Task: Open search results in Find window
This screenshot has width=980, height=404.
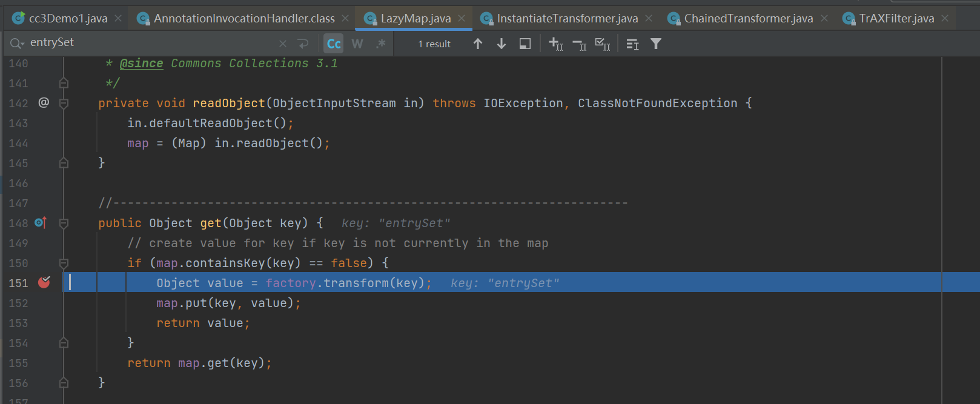Action: pyautogui.click(x=632, y=44)
